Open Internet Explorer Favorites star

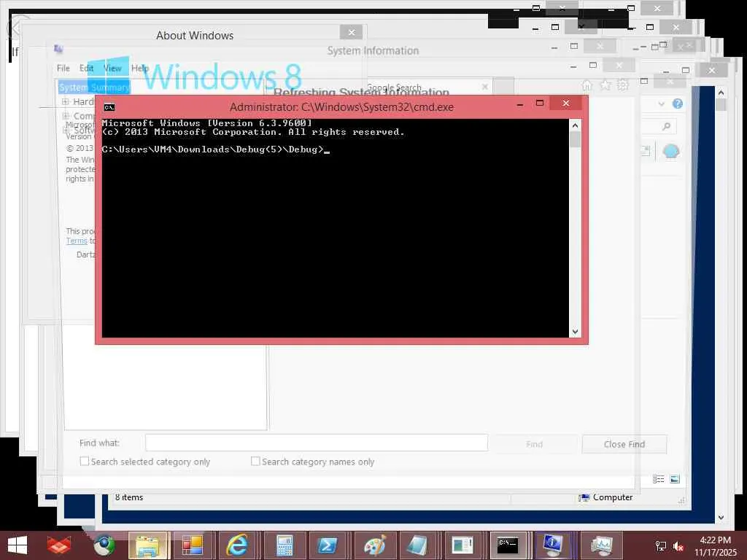[605, 85]
